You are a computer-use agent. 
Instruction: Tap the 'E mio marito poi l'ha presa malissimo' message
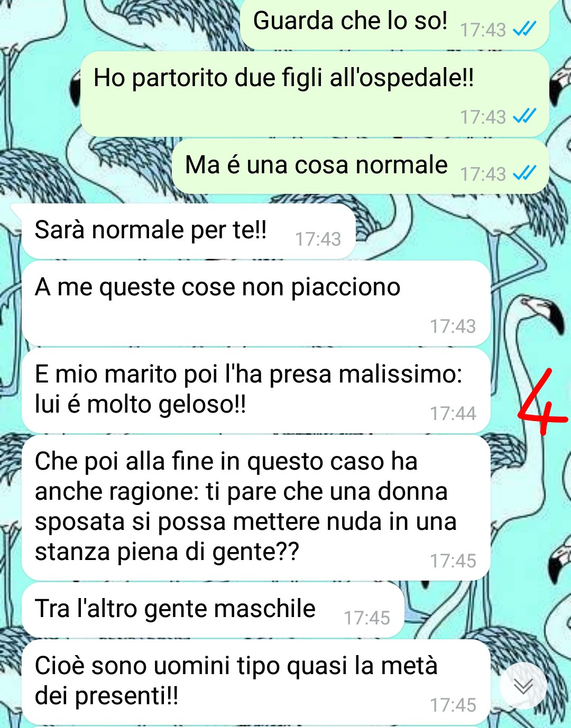256,391
